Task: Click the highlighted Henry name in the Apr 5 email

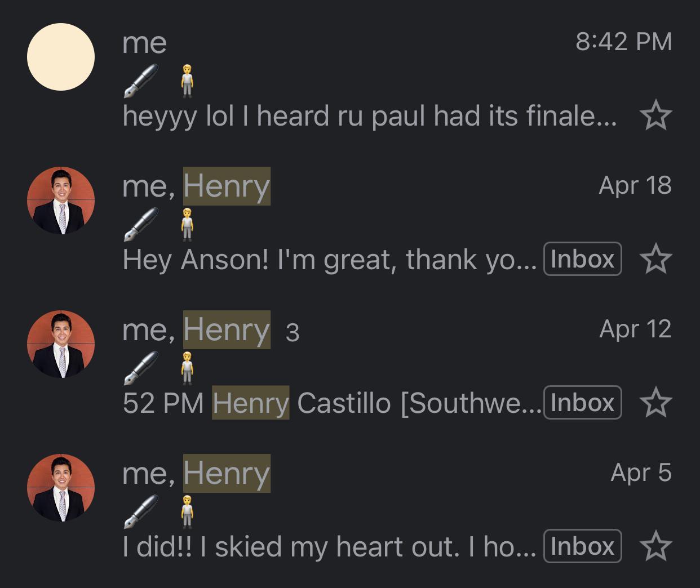Action: tap(227, 473)
